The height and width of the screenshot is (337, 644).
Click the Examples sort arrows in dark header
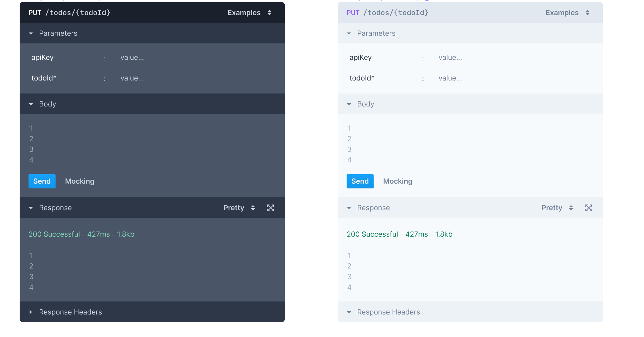269,12
